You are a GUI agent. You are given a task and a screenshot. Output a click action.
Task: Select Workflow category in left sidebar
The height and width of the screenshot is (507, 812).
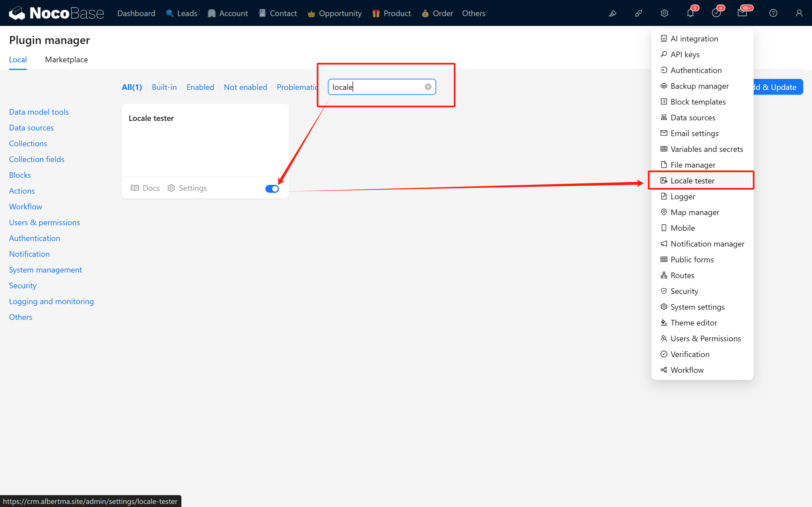(x=25, y=207)
